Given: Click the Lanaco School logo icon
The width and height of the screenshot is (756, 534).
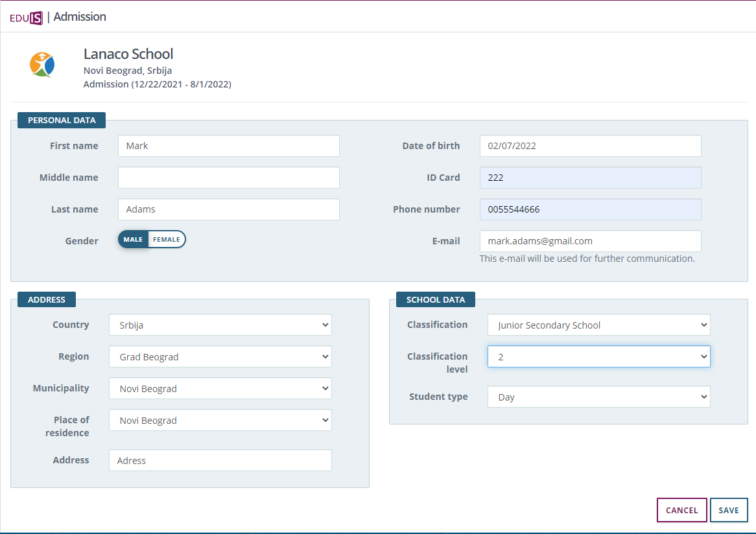Looking at the screenshot, I should point(42,65).
